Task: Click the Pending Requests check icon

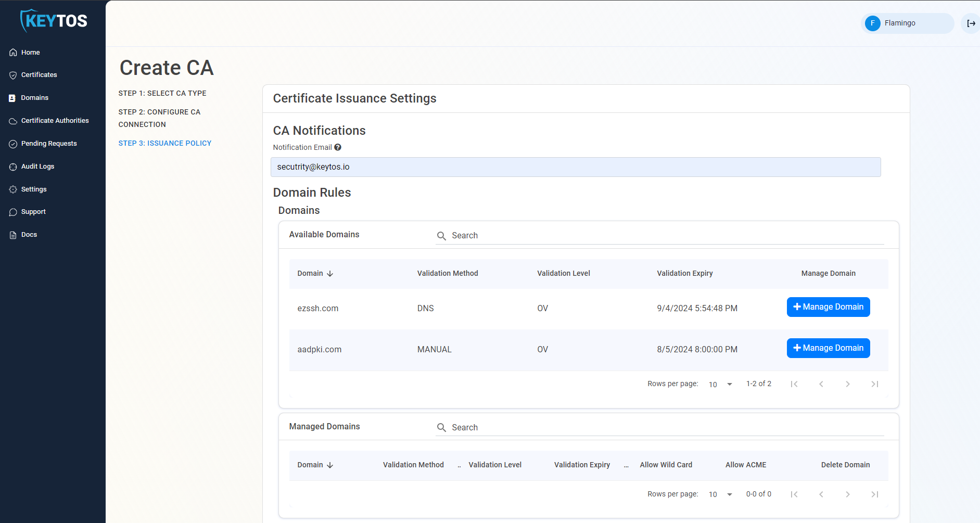Action: coord(13,144)
